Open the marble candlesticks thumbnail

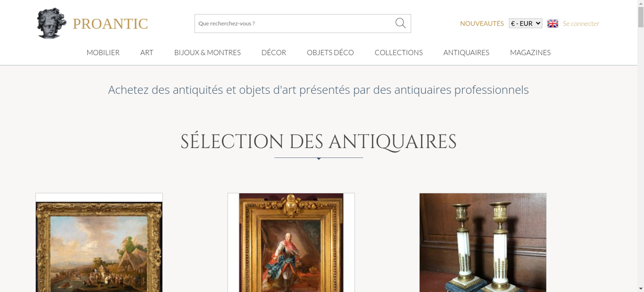coord(483,242)
